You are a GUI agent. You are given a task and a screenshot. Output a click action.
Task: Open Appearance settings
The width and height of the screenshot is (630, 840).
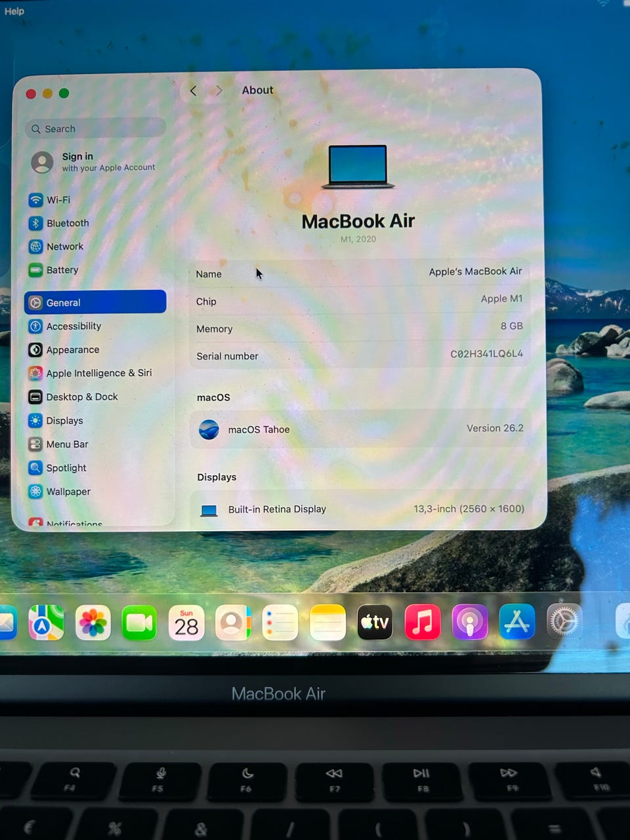pyautogui.click(x=64, y=350)
